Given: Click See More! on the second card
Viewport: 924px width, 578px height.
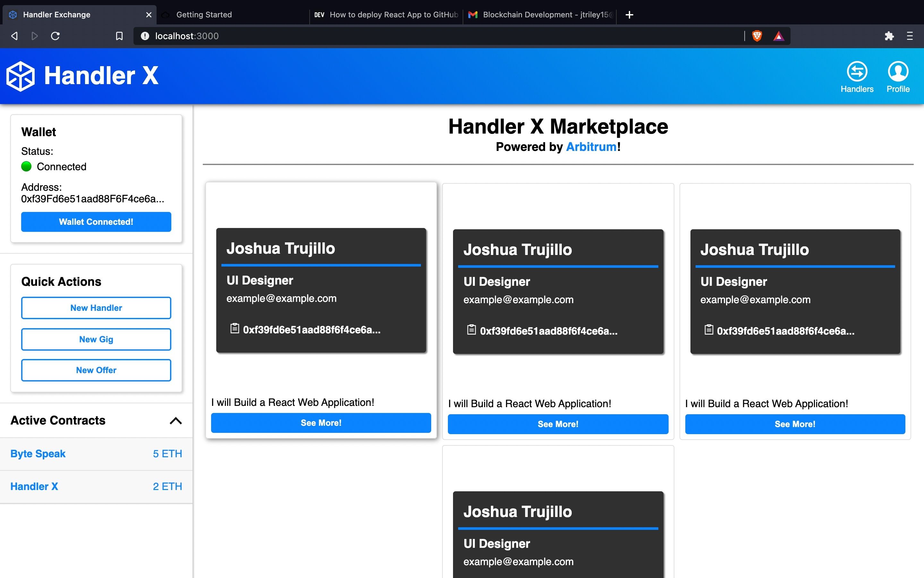Looking at the screenshot, I should click(x=558, y=424).
